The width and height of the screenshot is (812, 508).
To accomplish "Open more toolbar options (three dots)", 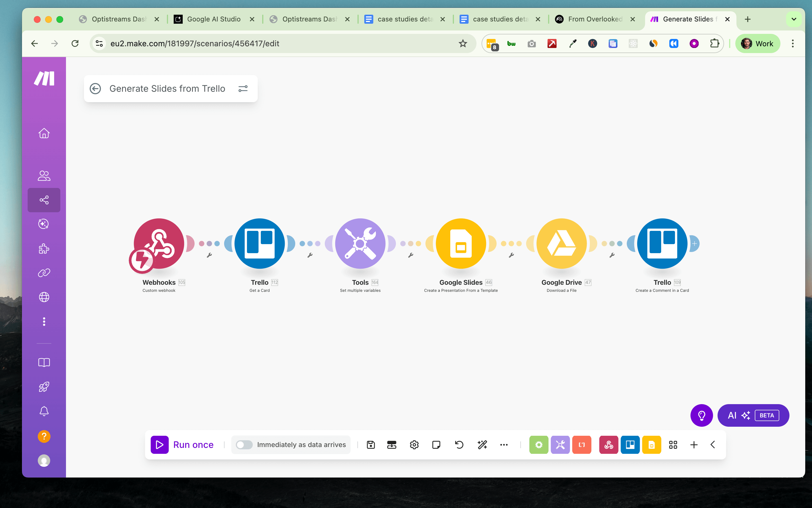I will 504,445.
